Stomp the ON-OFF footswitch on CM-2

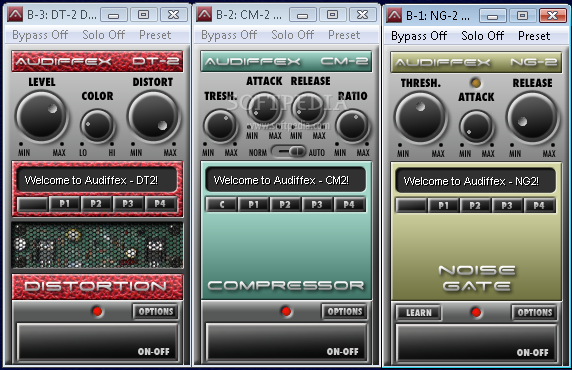[287, 342]
